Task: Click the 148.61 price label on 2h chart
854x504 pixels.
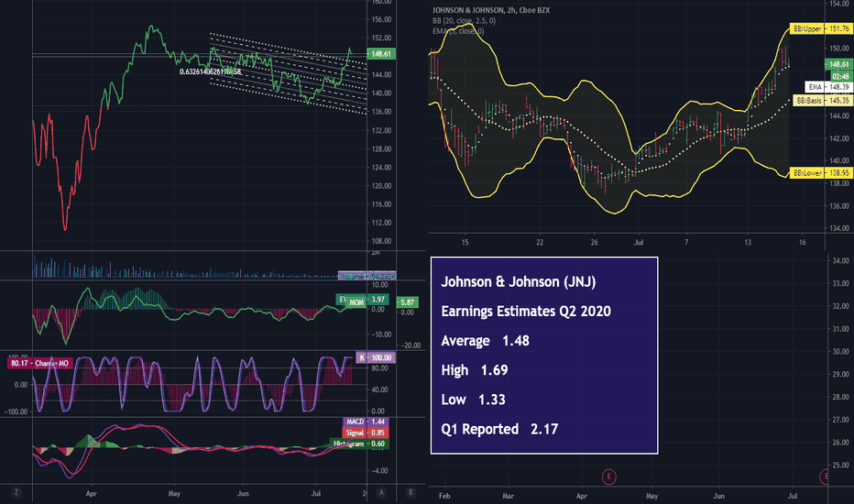Action: [839, 64]
